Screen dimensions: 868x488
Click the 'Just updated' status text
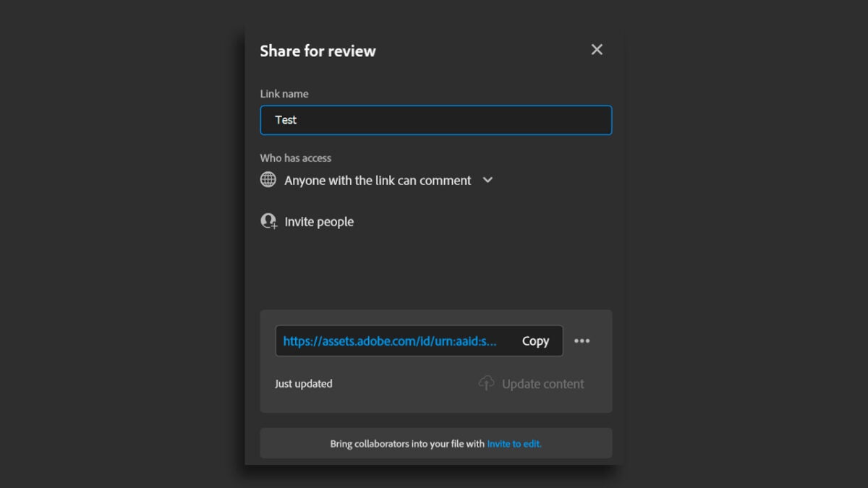coord(304,384)
